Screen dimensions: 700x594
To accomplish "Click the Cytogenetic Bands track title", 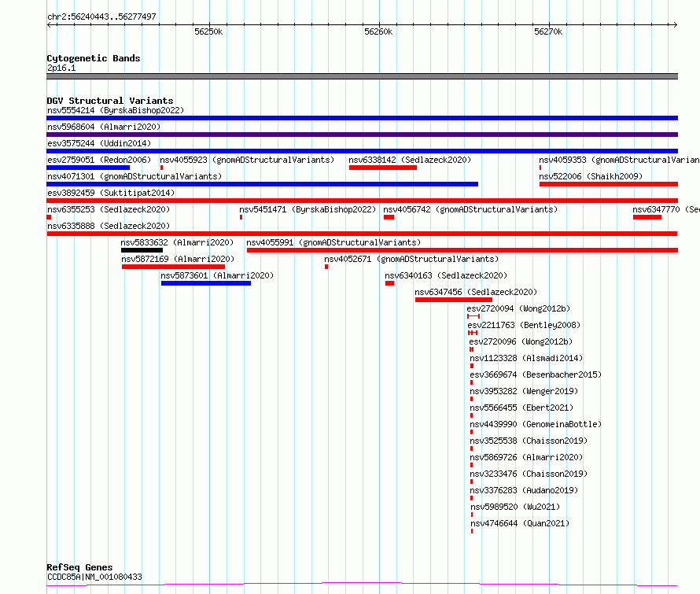I will tap(94, 58).
